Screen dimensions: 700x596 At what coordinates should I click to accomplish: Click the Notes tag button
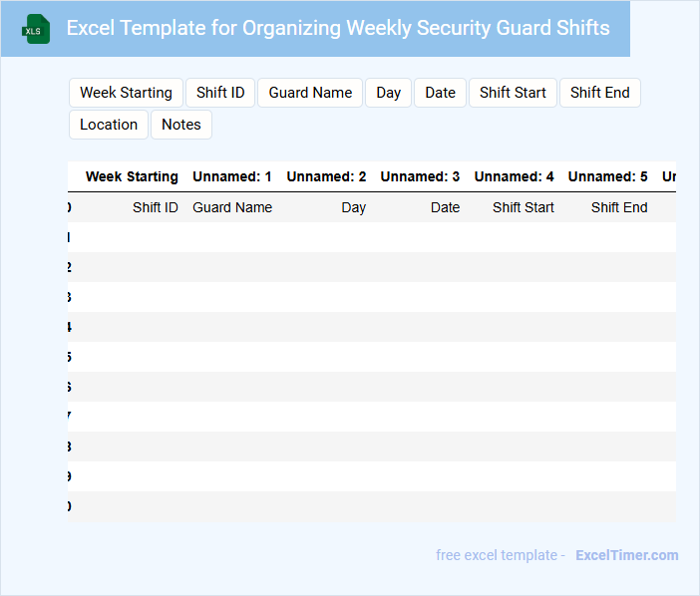click(181, 125)
